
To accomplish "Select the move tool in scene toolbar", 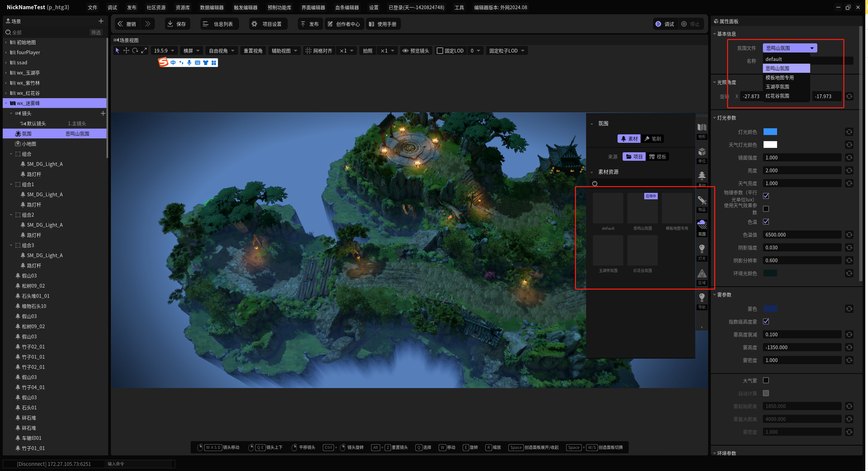I will [x=126, y=51].
